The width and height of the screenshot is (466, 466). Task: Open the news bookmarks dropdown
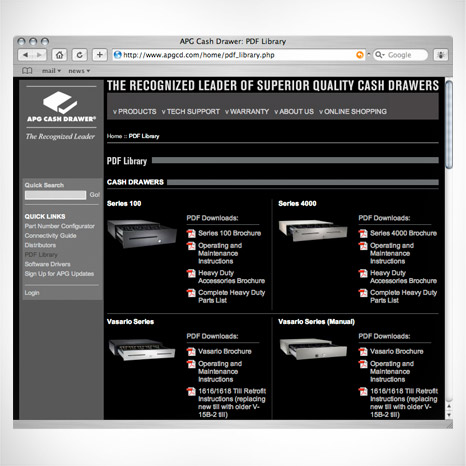click(x=79, y=71)
